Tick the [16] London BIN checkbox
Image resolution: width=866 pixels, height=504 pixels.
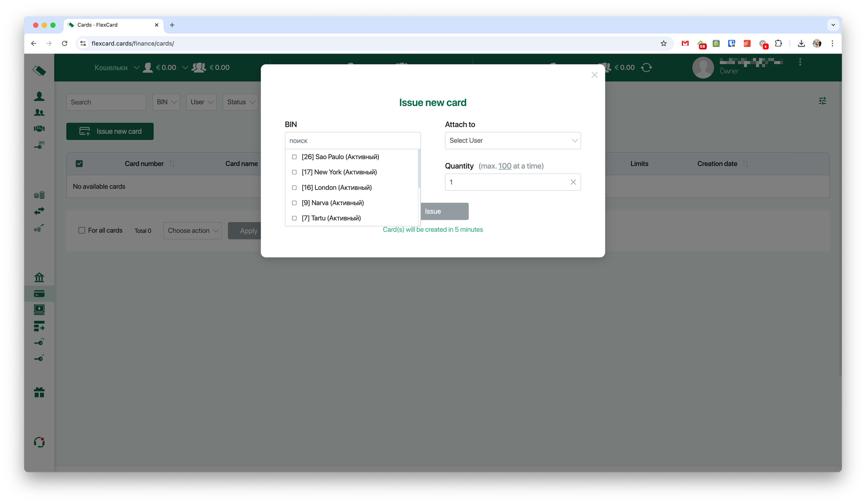click(x=294, y=188)
